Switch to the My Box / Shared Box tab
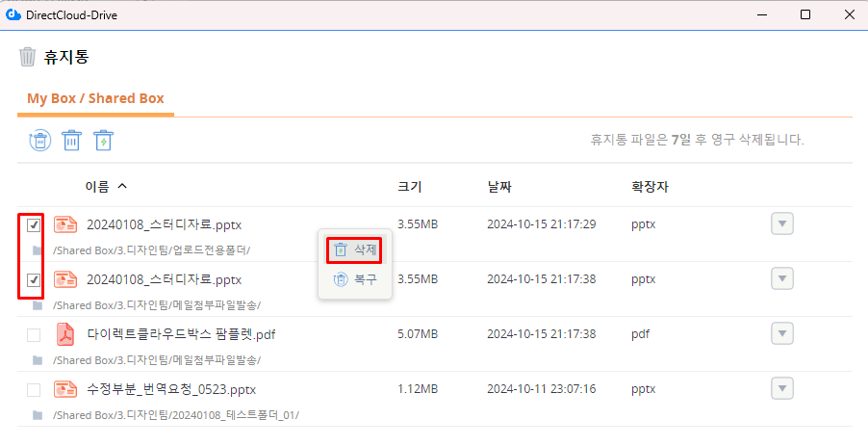Viewport: 868px width, 446px height. pyautogui.click(x=95, y=98)
